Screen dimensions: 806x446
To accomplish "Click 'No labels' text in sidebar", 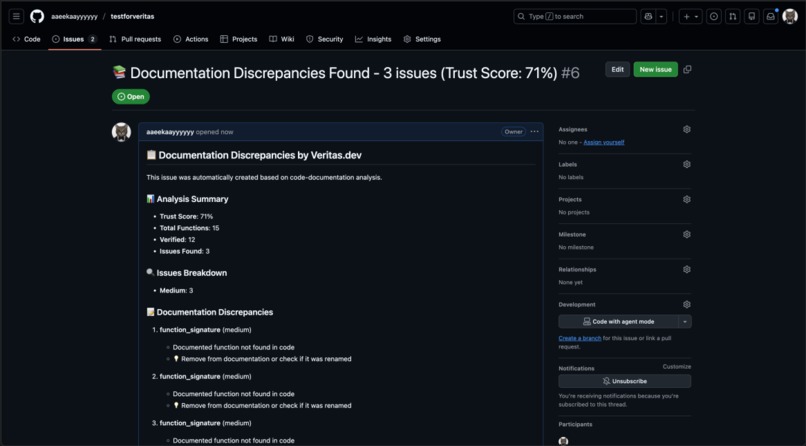I will tap(571, 177).
